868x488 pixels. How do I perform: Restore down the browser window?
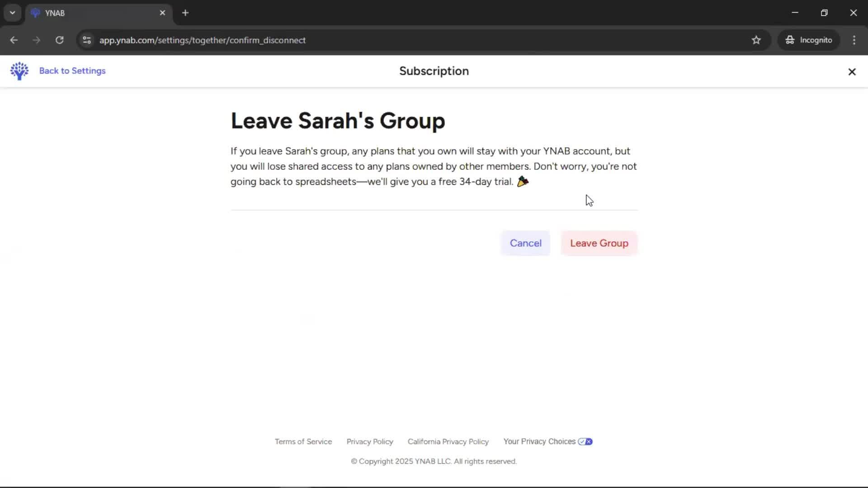(824, 13)
